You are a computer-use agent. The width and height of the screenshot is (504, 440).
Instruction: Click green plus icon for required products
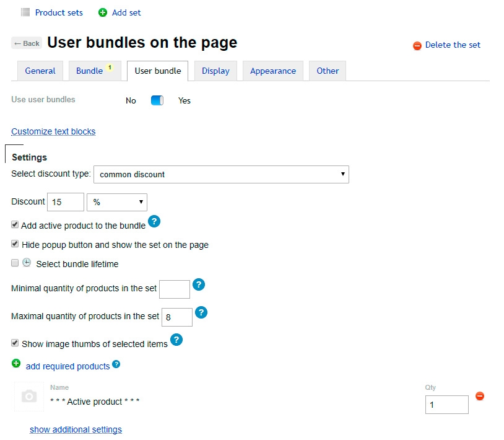(16, 363)
